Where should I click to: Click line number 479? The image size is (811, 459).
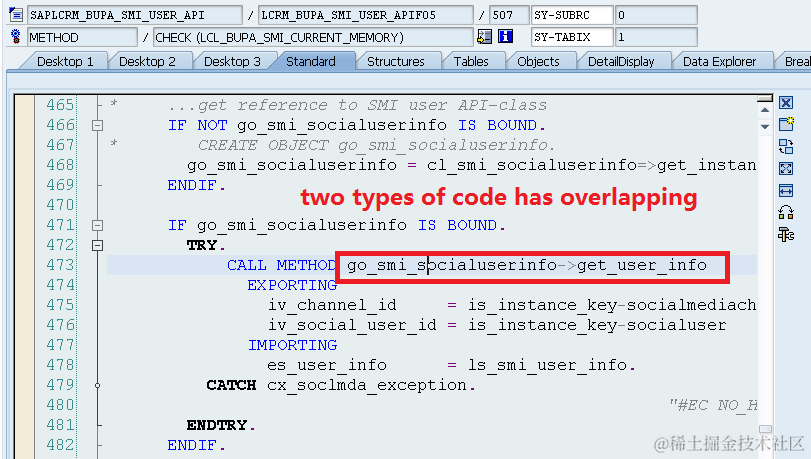[61, 386]
